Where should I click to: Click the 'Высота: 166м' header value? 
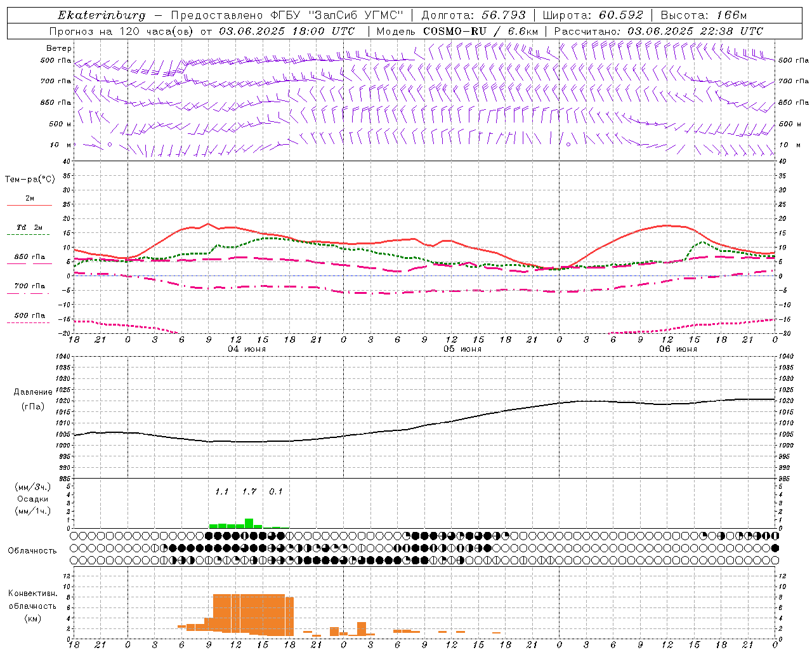click(x=704, y=15)
